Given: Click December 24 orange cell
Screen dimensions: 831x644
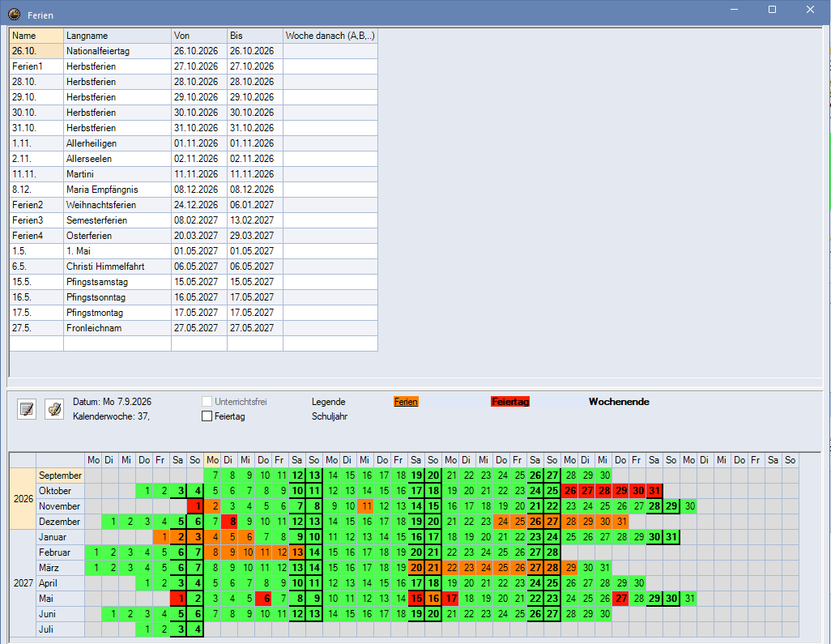Looking at the screenshot, I should click(x=501, y=522).
